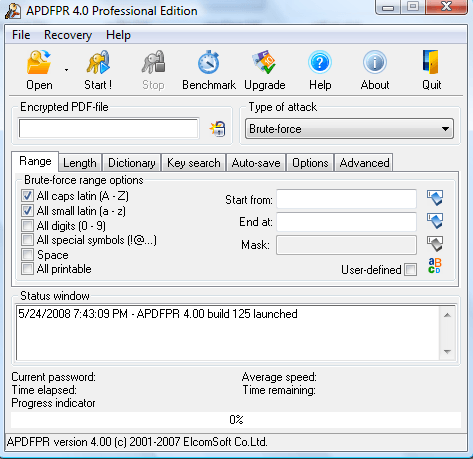Screen dimensions: 473x459
Task: Click the icon beside Mask field
Action: pos(435,244)
